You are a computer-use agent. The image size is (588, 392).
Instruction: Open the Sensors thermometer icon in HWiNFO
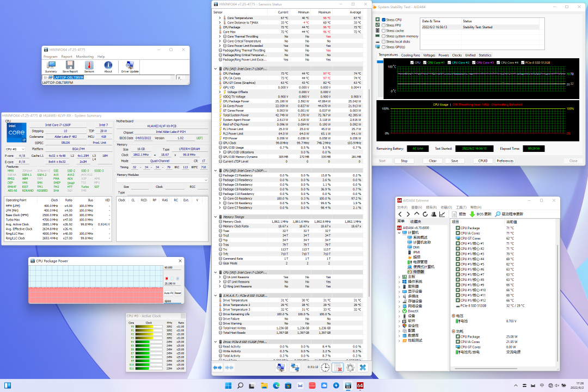(x=89, y=65)
